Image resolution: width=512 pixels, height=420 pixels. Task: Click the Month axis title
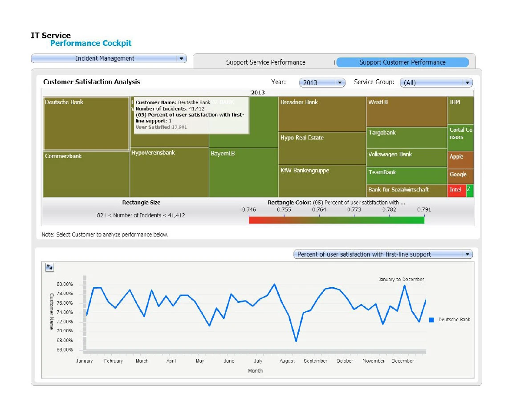(x=256, y=371)
